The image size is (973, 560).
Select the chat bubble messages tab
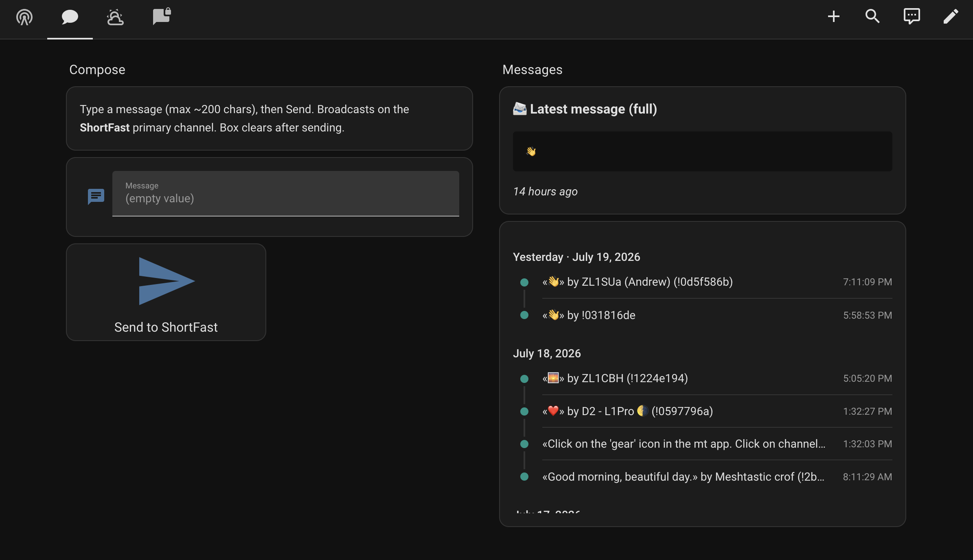[x=70, y=17]
